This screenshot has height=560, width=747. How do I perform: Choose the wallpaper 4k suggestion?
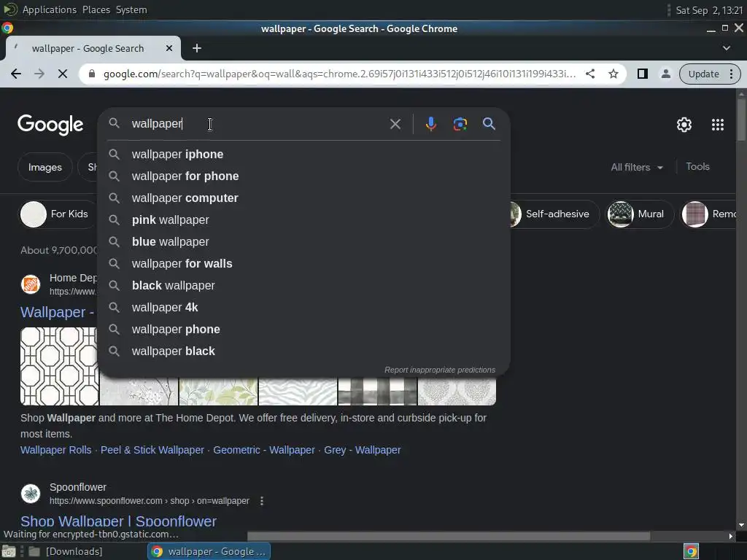point(303,308)
